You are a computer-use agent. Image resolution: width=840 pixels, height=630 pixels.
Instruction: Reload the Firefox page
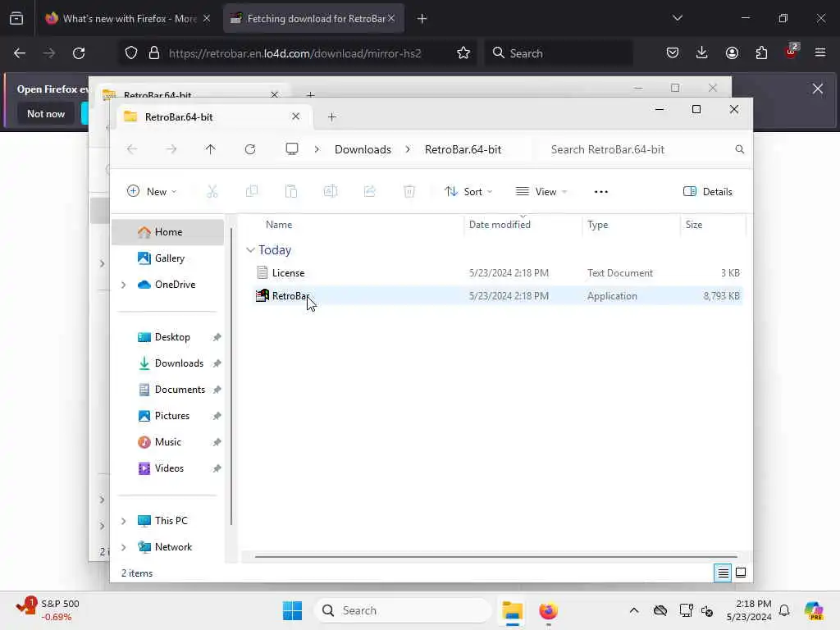pyautogui.click(x=79, y=53)
